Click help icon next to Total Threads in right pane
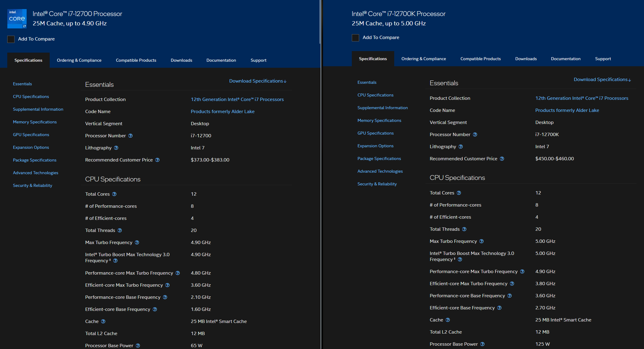Image resolution: width=644 pixels, height=349 pixels. [x=464, y=229]
